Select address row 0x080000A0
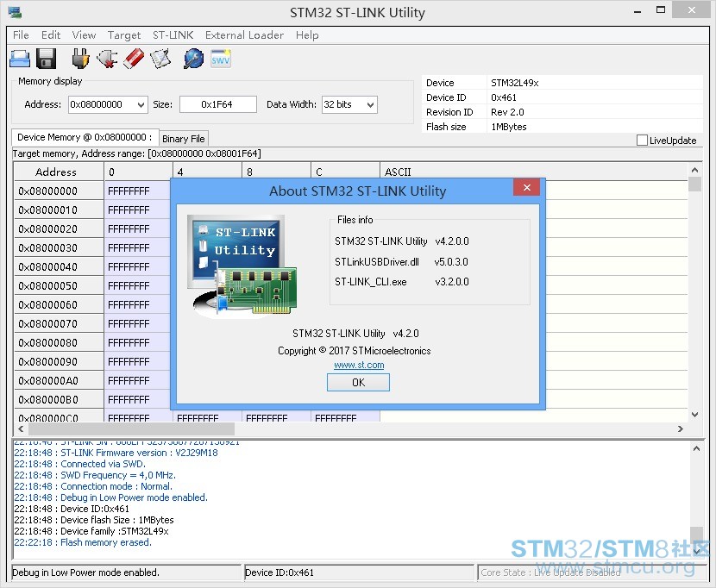The width and height of the screenshot is (716, 588). tap(59, 380)
